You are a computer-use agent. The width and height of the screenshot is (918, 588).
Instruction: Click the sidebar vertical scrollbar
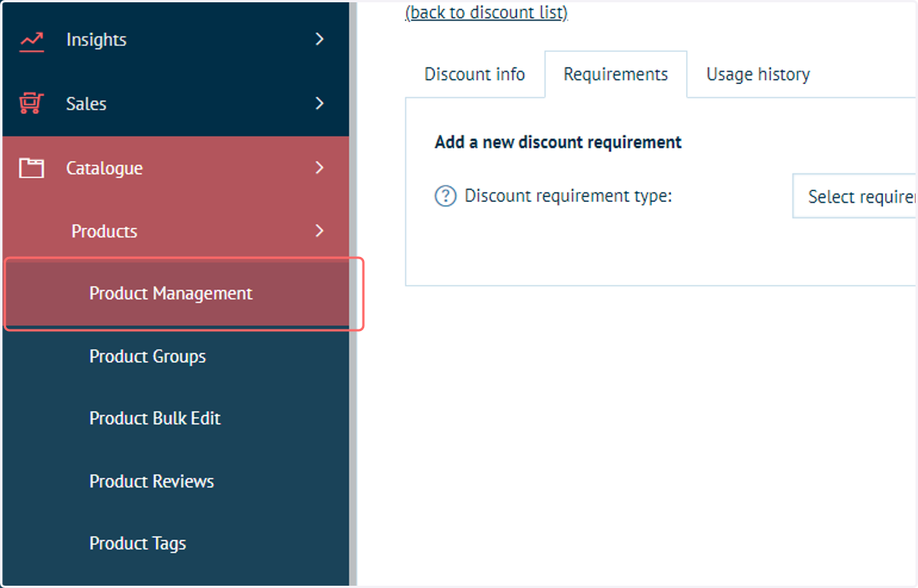[x=353, y=294]
